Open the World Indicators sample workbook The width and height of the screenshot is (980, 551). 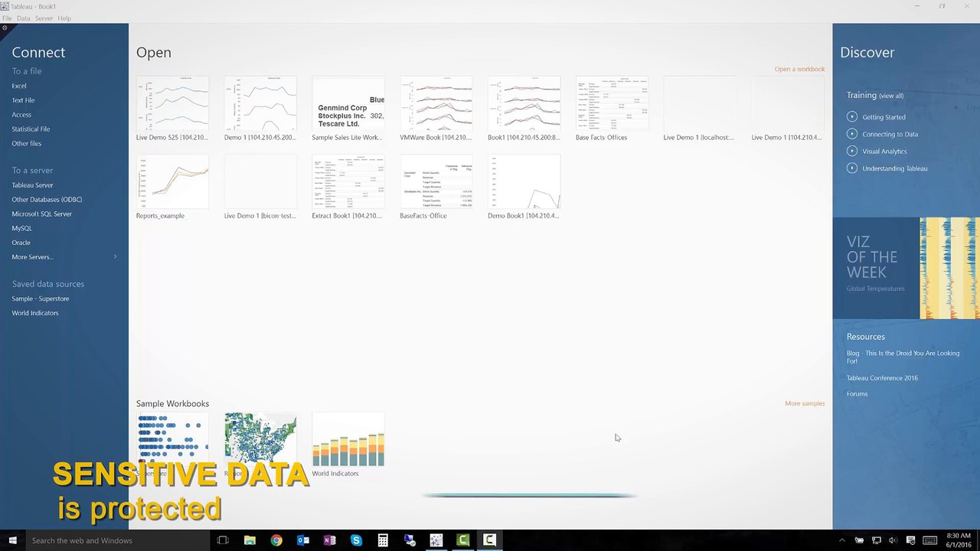(348, 445)
